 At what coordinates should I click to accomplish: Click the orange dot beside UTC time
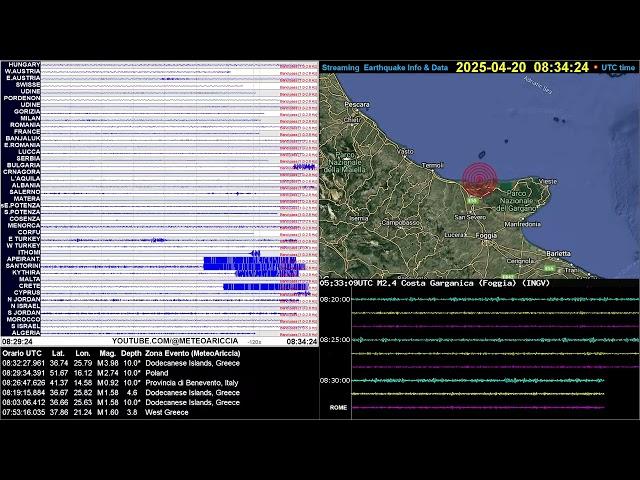[x=596, y=67]
